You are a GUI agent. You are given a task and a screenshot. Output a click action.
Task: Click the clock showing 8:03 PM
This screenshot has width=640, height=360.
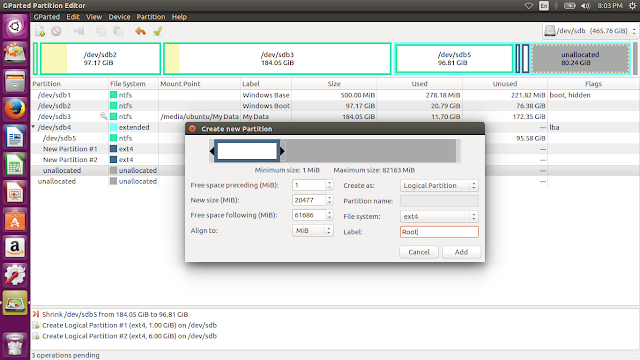610,6
